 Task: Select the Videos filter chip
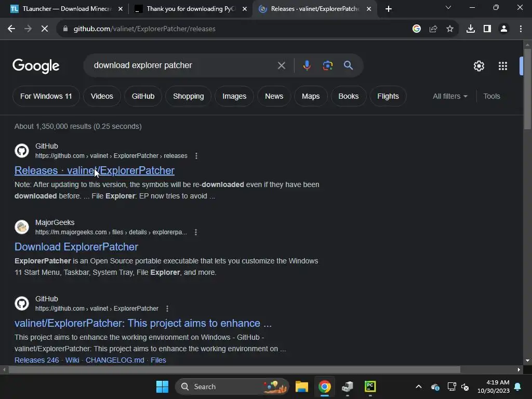pos(102,96)
